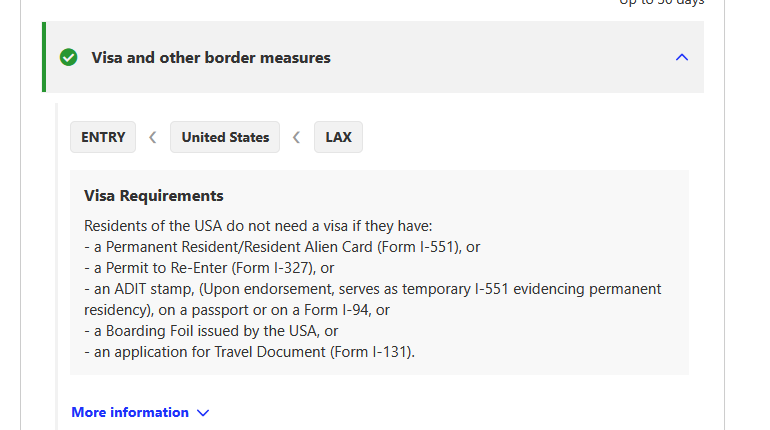Click the ADIT stamp line

[372, 288]
